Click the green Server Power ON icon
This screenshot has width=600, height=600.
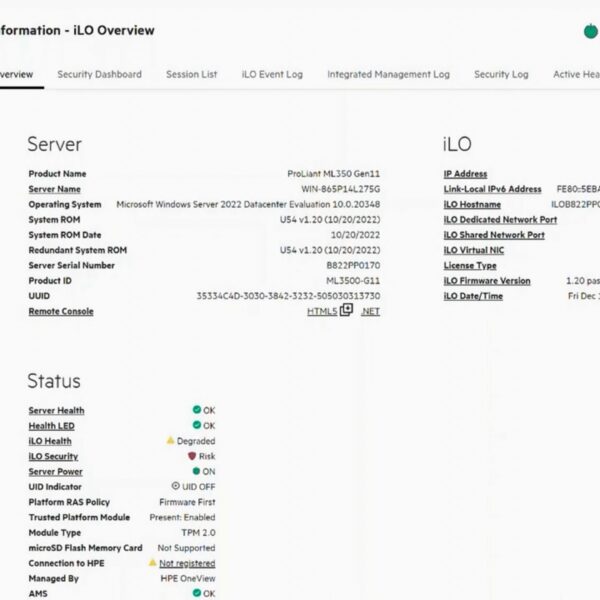197,472
